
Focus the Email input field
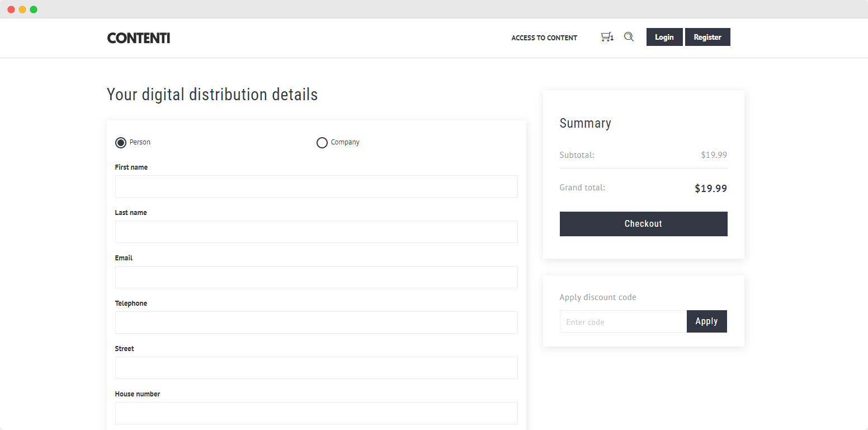[x=317, y=277]
